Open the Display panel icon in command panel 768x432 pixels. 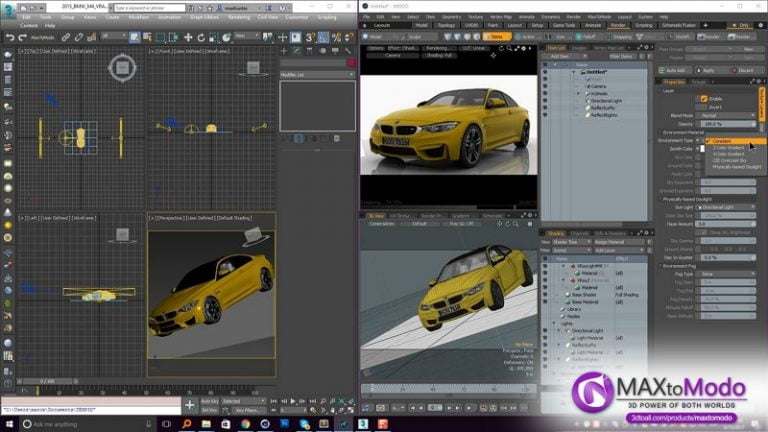pos(335,50)
